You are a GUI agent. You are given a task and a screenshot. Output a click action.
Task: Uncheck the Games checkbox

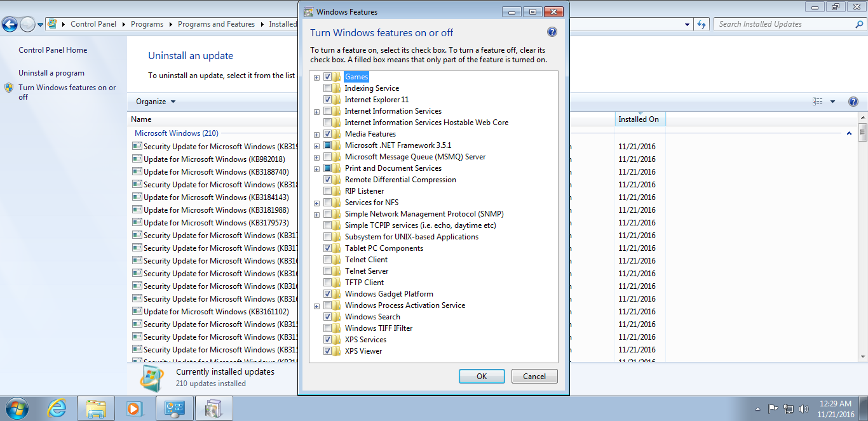coord(327,77)
